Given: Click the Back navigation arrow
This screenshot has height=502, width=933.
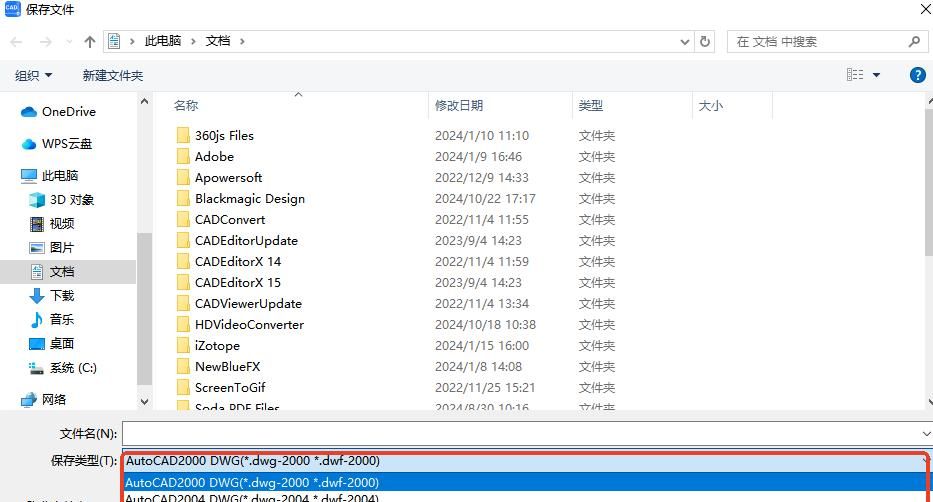Looking at the screenshot, I should point(16,42).
